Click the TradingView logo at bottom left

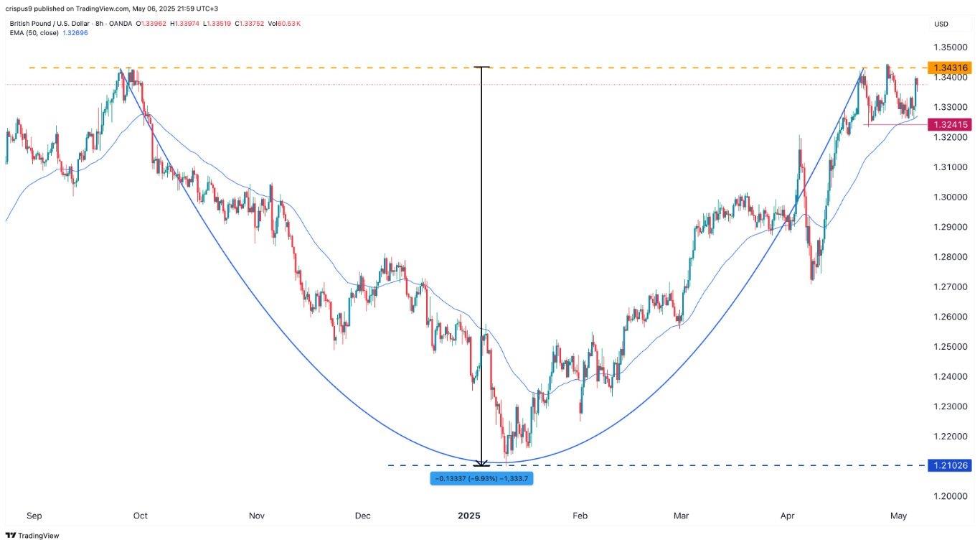pyautogui.click(x=32, y=536)
